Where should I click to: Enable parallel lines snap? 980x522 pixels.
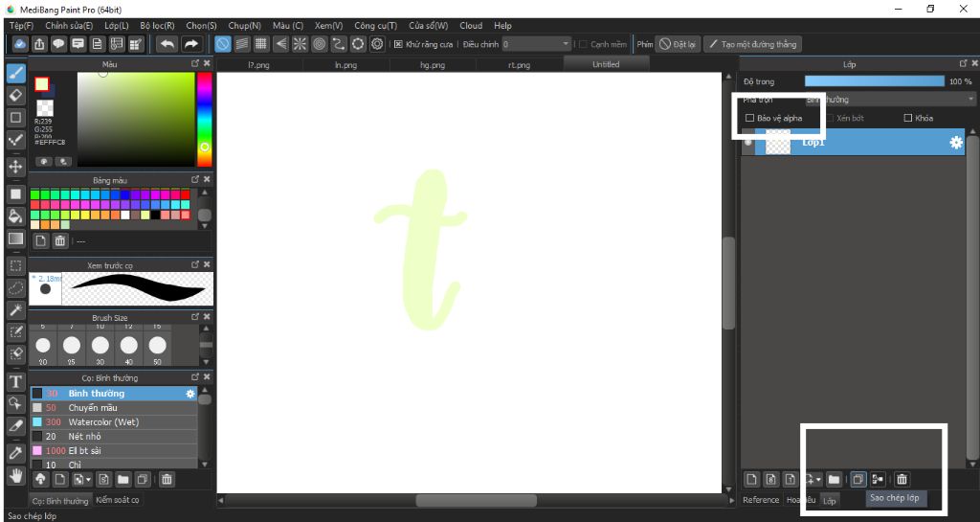pos(242,44)
